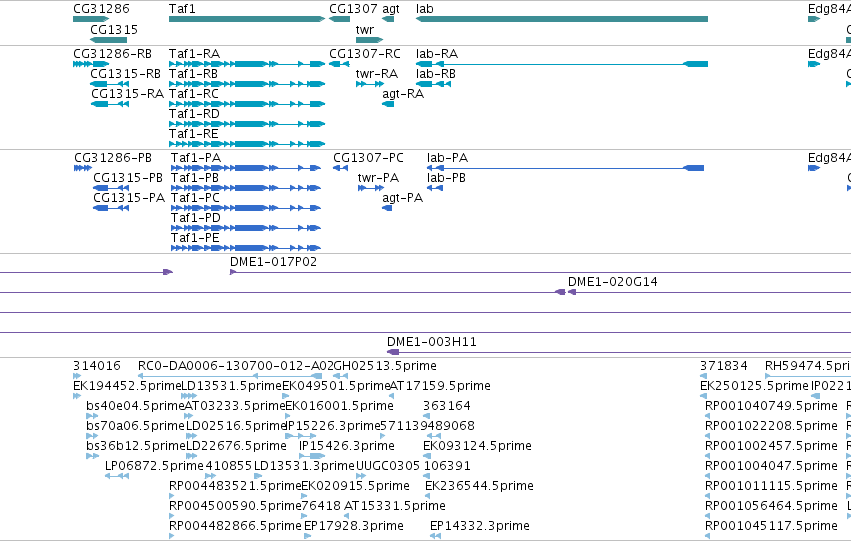
Task: Select the DME1-003H11 clone label
Action: click(432, 342)
